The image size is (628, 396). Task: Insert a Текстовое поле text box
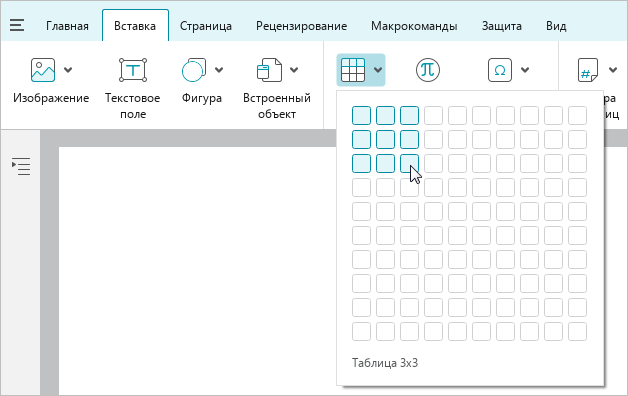tap(133, 70)
